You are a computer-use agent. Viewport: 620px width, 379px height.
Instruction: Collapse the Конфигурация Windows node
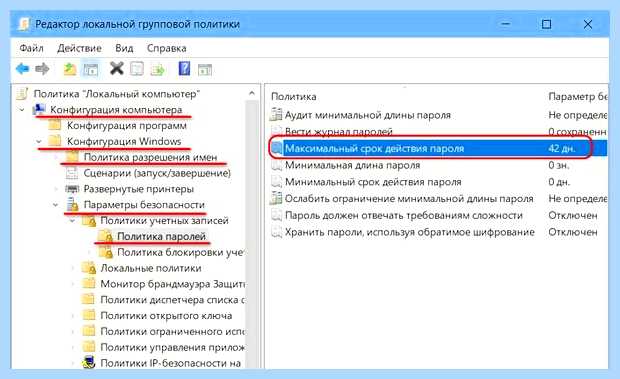click(39, 141)
